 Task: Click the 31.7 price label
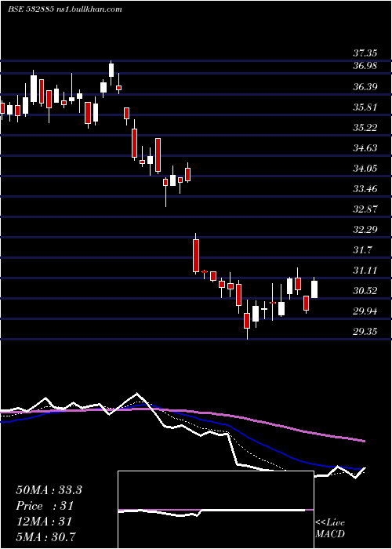click(x=362, y=250)
